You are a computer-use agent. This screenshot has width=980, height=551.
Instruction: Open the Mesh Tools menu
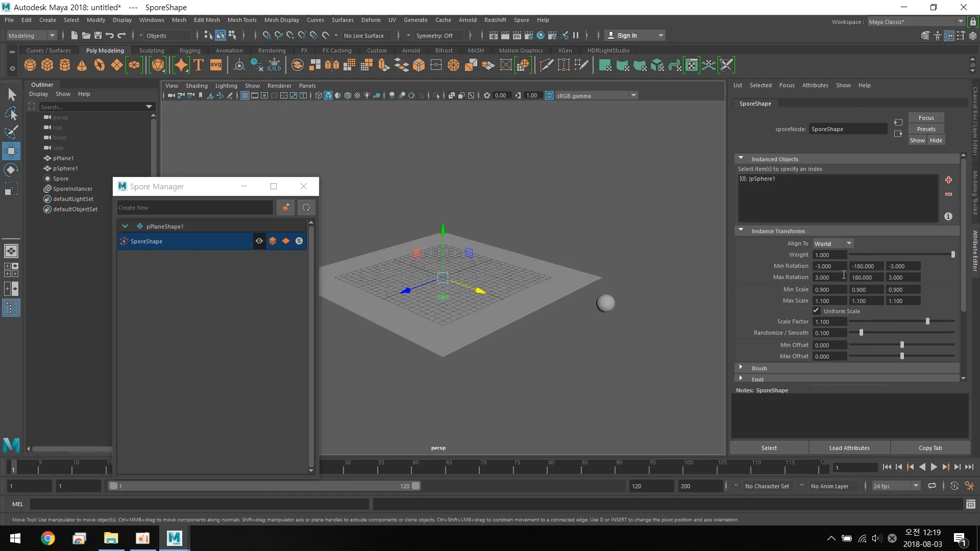242,20
